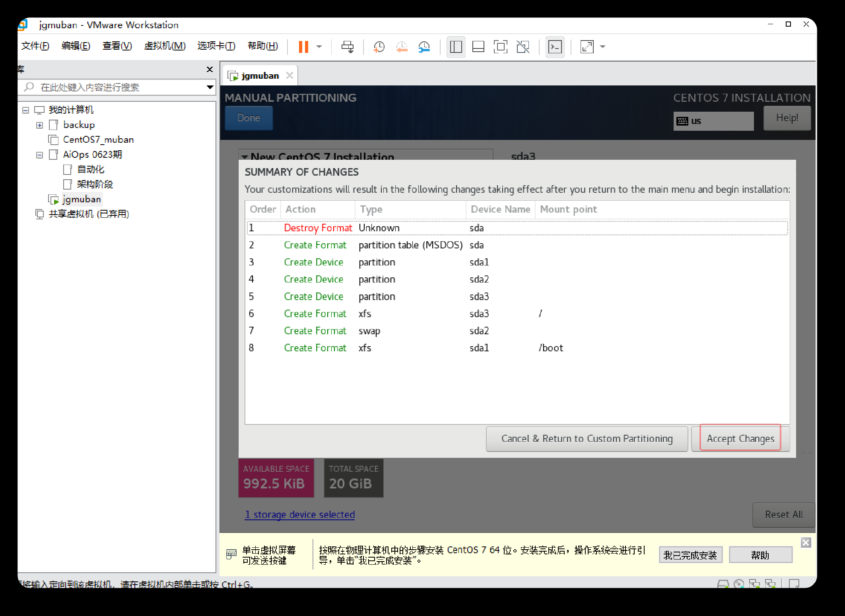Open the stretch mode dropdown arrow
Screen dimensions: 845x616
[x=602, y=46]
